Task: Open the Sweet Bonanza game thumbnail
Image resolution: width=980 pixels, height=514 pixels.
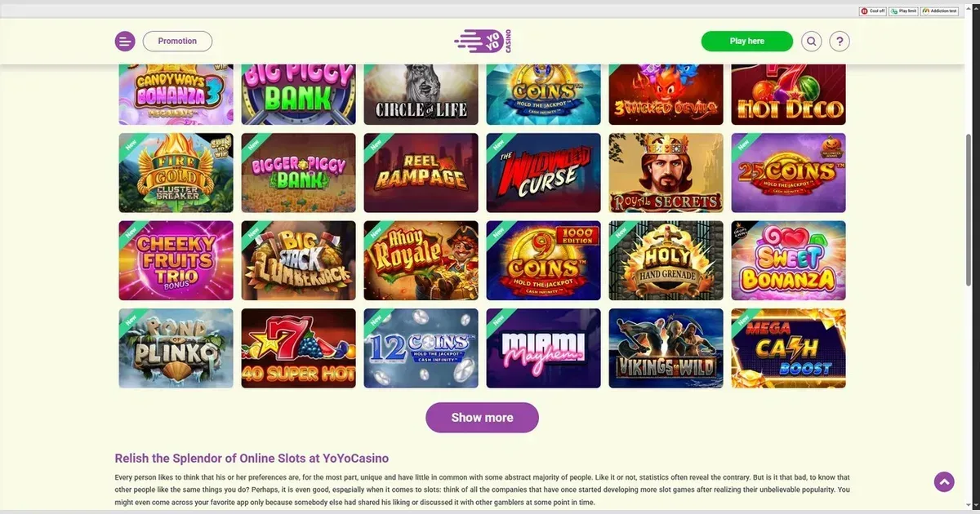Action: [x=788, y=260]
